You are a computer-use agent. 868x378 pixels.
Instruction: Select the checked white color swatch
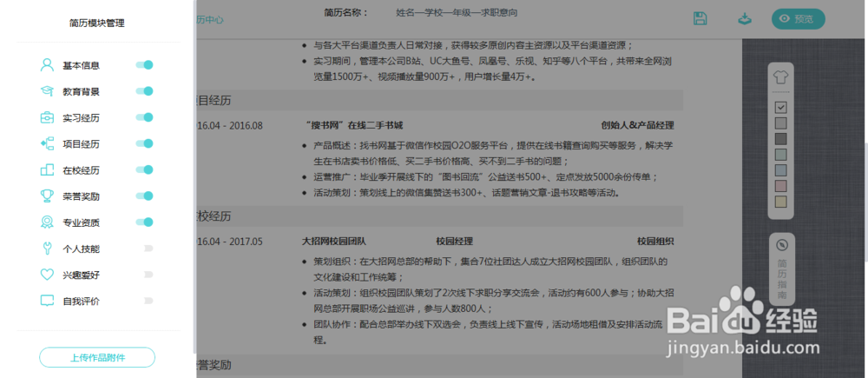(780, 108)
